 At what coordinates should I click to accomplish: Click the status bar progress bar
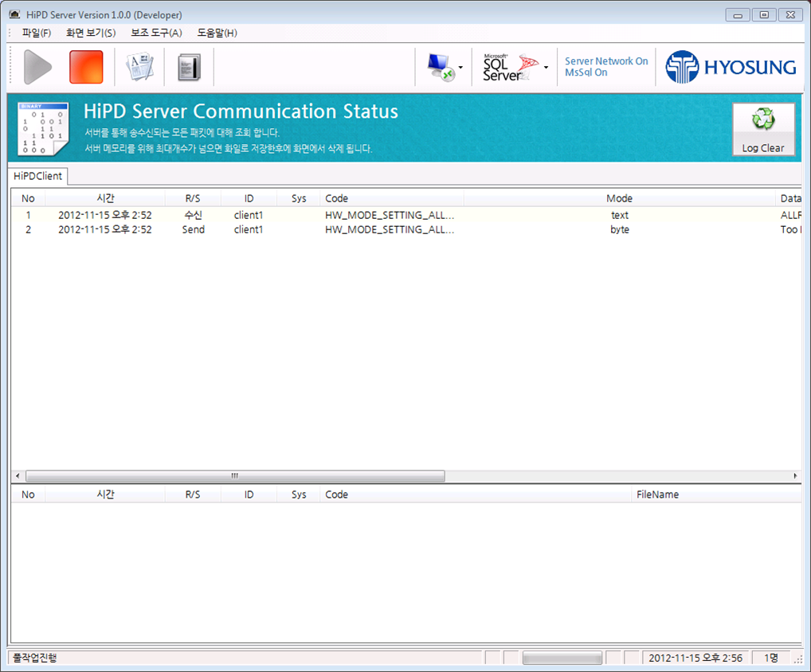click(562, 658)
